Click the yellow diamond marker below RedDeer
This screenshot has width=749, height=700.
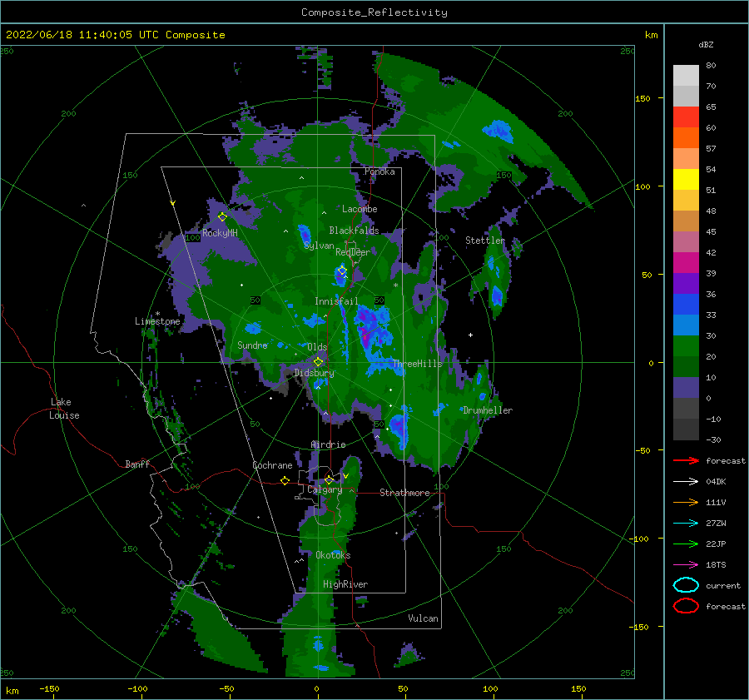pos(342,271)
